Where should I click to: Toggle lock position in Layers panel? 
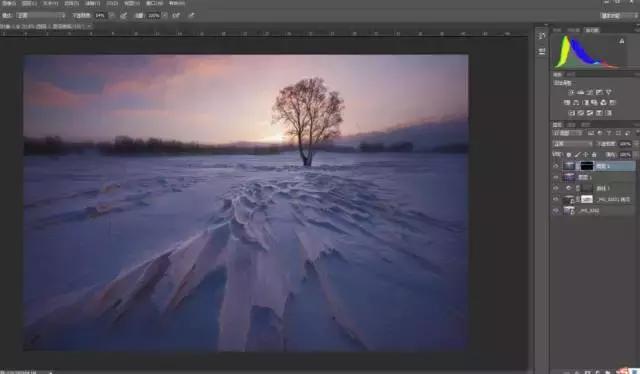coord(586,155)
